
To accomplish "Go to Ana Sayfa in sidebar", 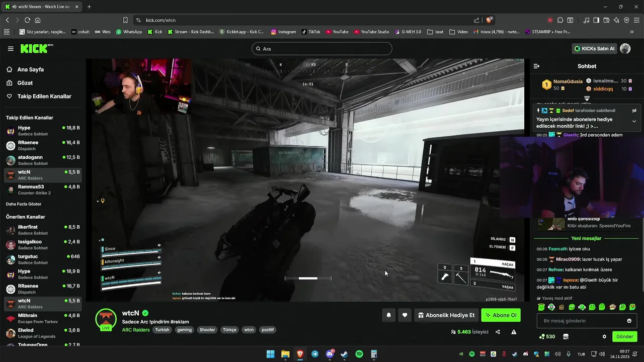I will [30, 69].
